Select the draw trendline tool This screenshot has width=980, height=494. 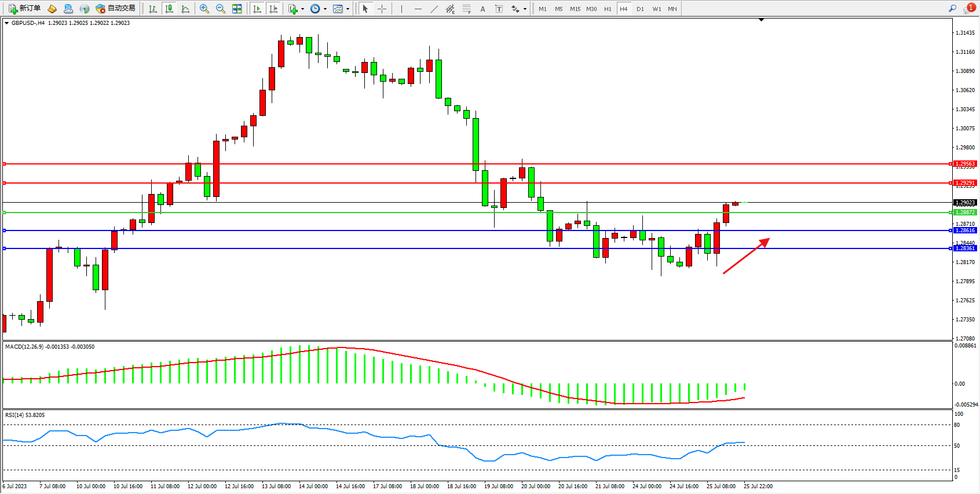[434, 9]
